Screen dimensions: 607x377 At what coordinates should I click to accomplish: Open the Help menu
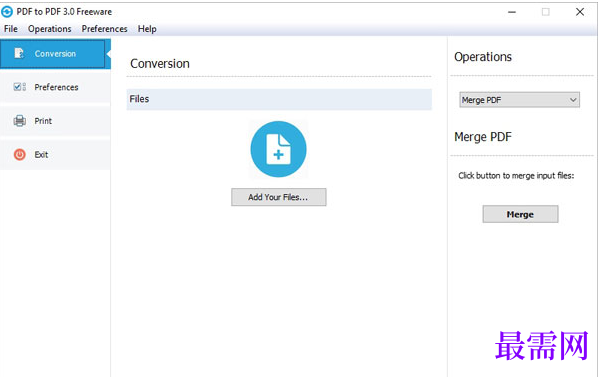point(147,29)
